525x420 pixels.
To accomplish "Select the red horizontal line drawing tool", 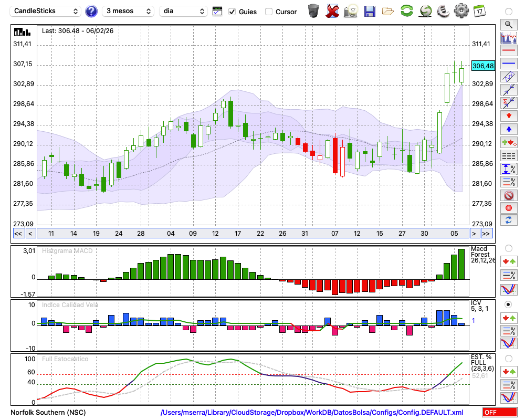I will (508, 51).
